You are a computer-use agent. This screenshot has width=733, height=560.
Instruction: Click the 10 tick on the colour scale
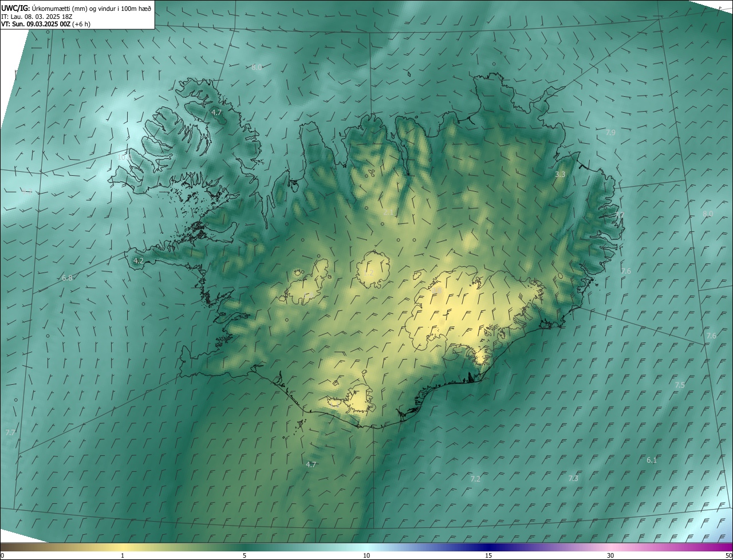click(366, 555)
